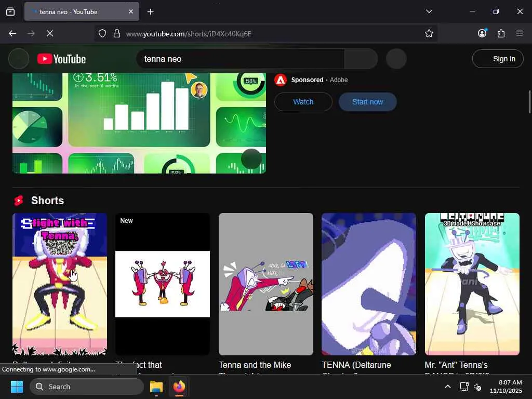Screen dimensions: 532x399
Task: Show hidden system tray icons
Action: (447, 387)
